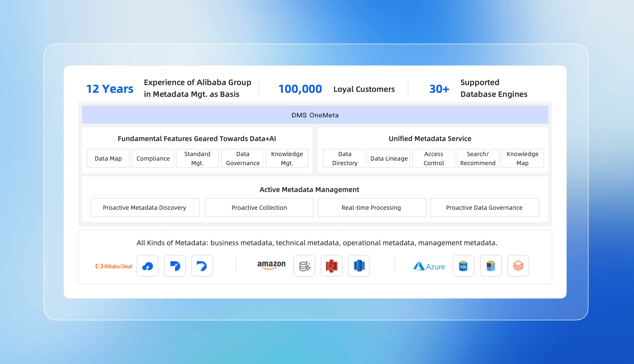Click Real-time Processing box

(x=372, y=207)
